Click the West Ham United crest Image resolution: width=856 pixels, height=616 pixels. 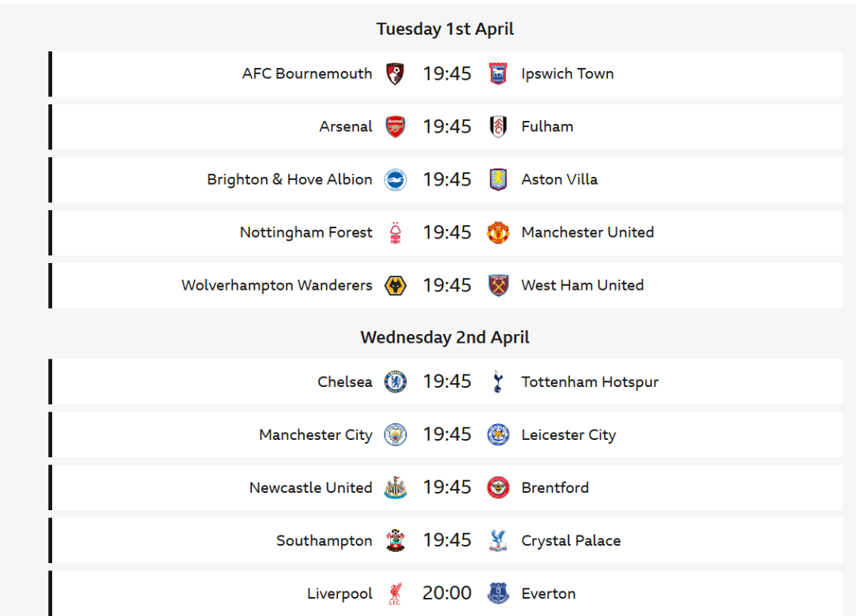coord(498,286)
